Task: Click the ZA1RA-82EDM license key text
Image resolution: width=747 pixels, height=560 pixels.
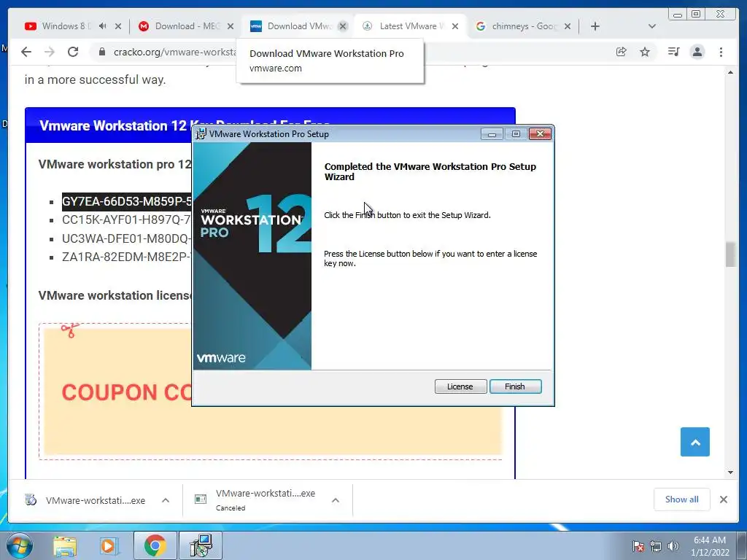Action: (126, 257)
